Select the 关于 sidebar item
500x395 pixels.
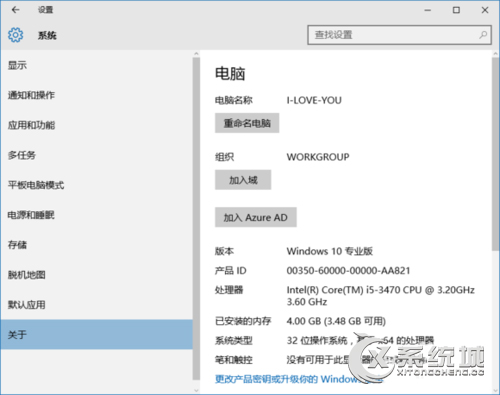pyautogui.click(x=96, y=334)
